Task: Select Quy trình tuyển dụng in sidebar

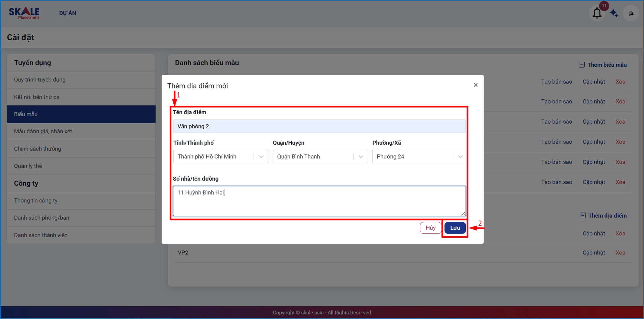Action: tap(40, 80)
